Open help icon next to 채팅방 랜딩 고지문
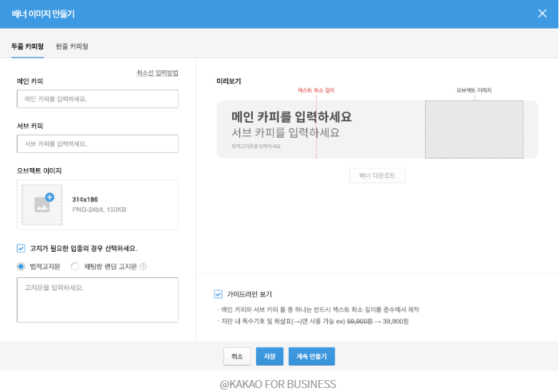This screenshot has height=392, width=560. click(144, 266)
